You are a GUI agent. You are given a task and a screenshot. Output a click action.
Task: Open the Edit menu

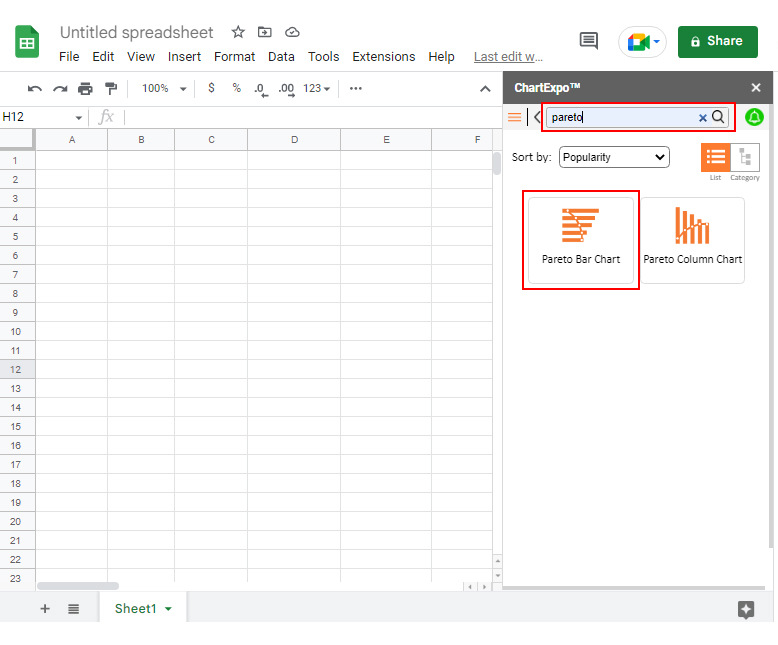coord(103,57)
